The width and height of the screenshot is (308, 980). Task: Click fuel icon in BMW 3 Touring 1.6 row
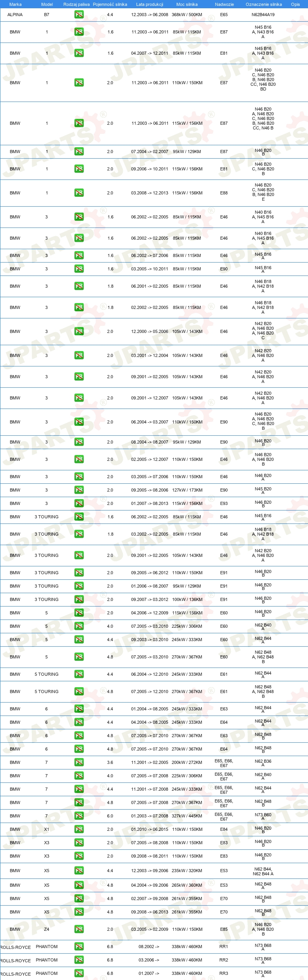79,517
